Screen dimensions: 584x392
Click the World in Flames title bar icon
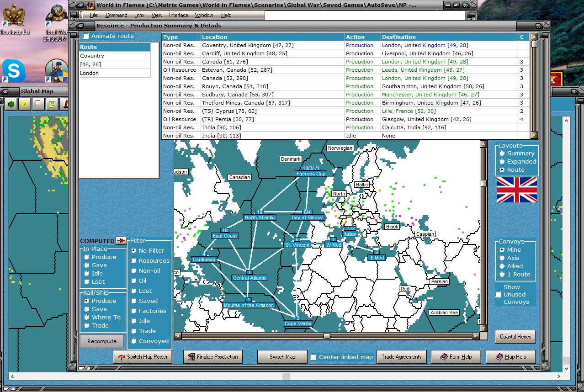tap(90, 5)
